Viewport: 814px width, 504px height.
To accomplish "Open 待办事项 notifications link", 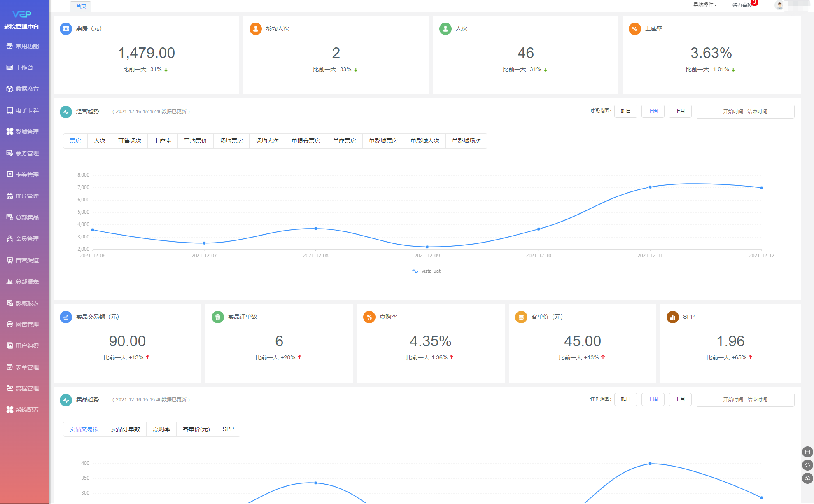I will (x=742, y=5).
